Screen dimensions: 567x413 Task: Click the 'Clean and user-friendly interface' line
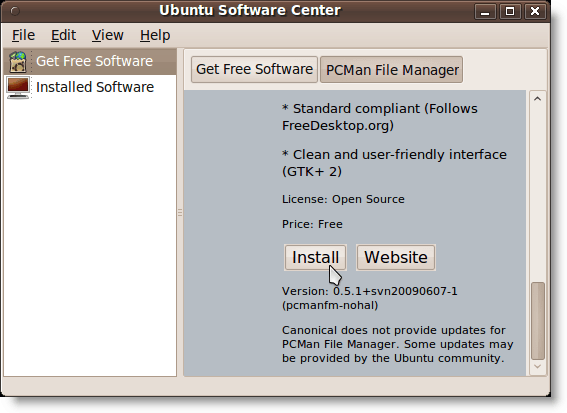coord(395,163)
